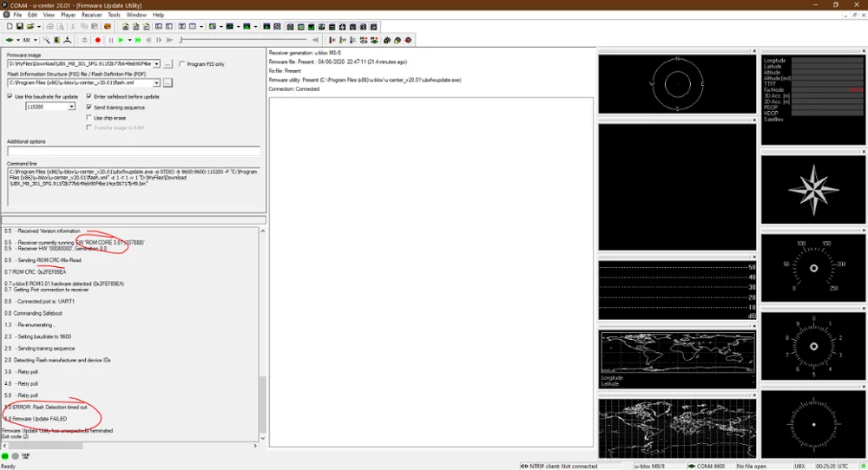868x470 pixels.
Task: Expand the Flash Information Structure file dropdown
Action: click(156, 82)
